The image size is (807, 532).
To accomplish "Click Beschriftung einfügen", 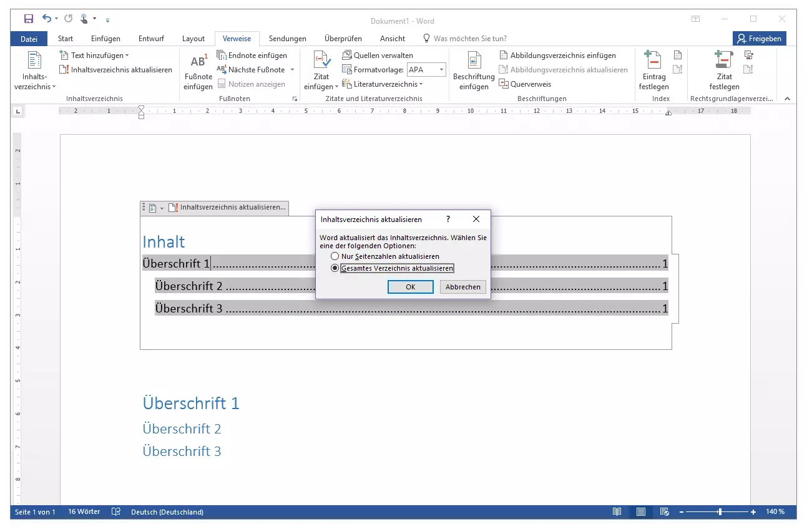I will click(474, 71).
